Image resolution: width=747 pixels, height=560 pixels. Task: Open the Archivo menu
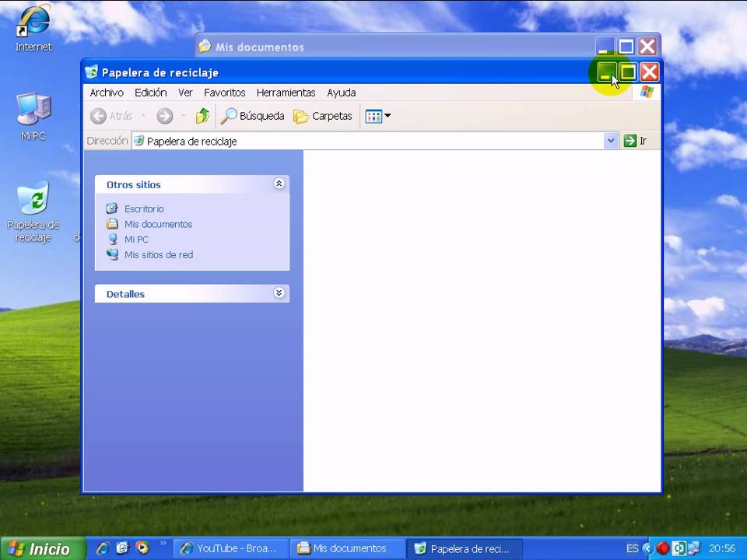coord(107,93)
